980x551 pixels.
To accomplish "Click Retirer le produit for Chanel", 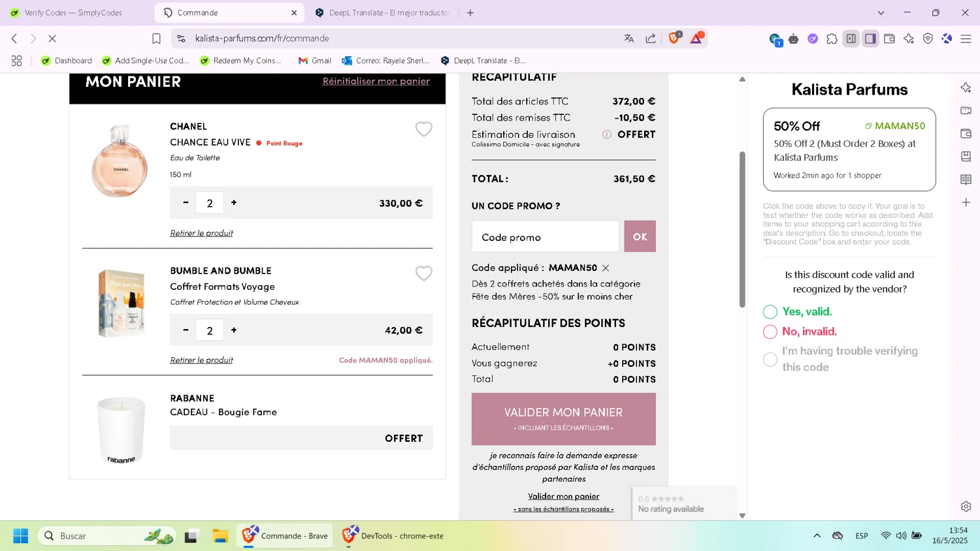I will tap(201, 233).
